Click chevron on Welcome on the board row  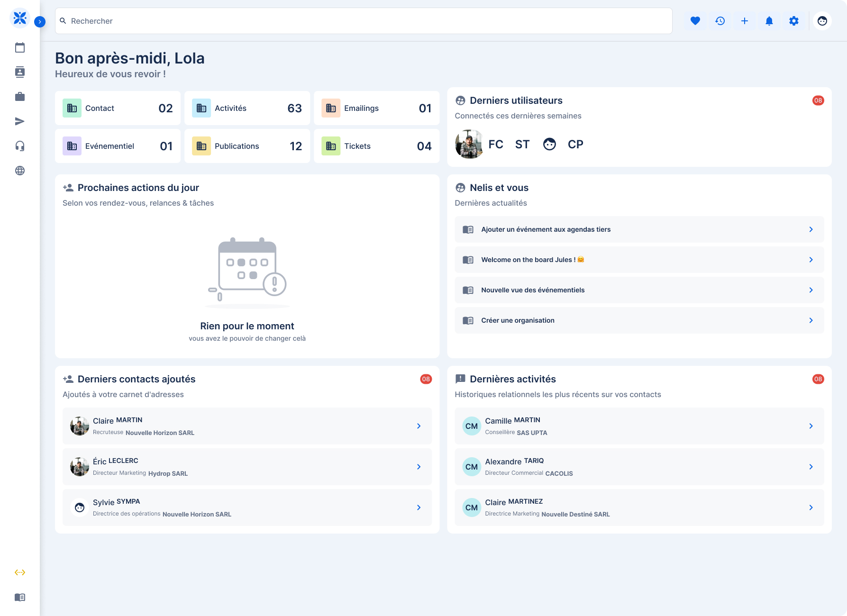811,260
